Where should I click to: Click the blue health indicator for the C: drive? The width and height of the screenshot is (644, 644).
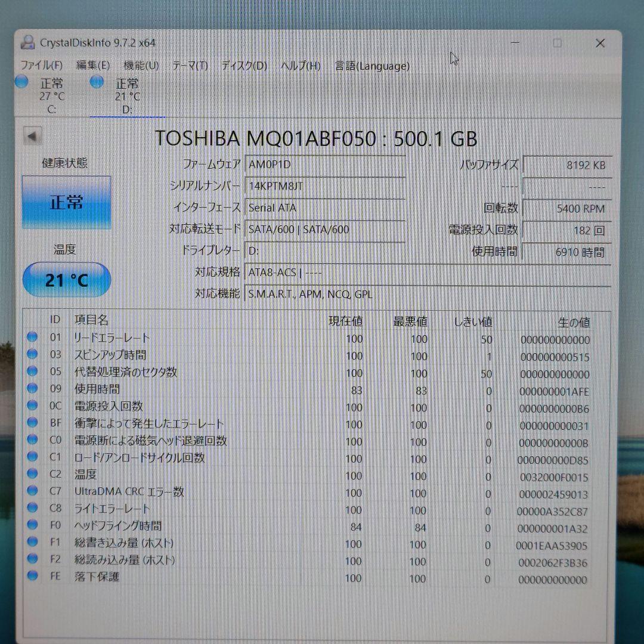[21, 83]
